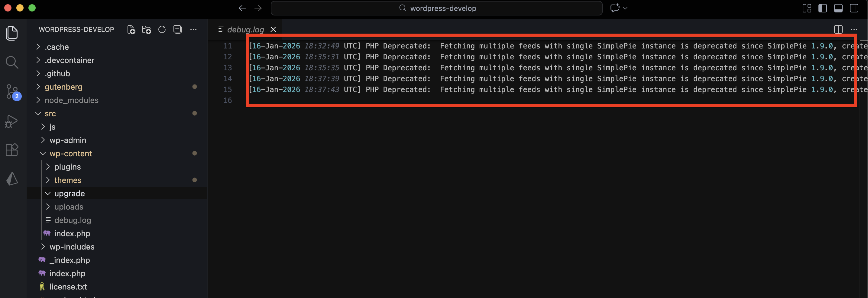Toggle the bottom panel visibility
Screen dimensions: 868x298
point(838,8)
